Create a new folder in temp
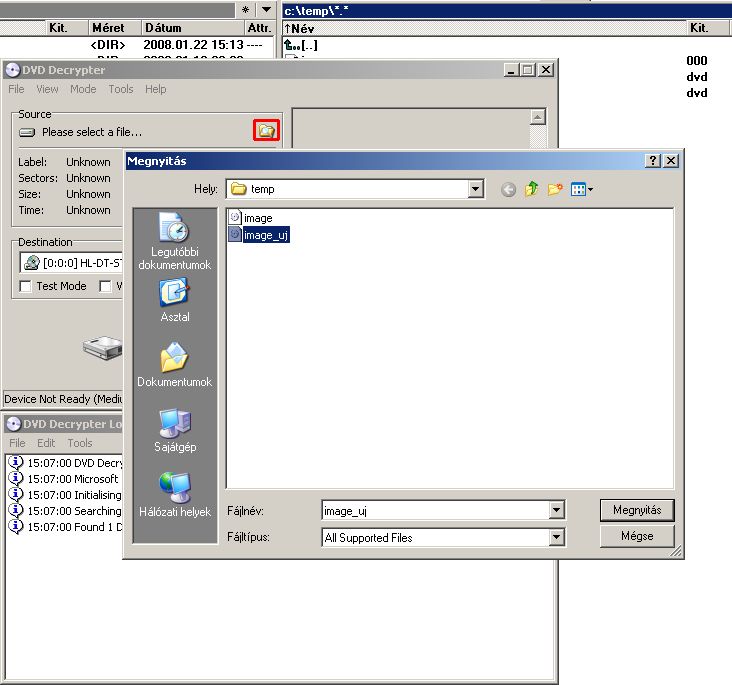 click(x=555, y=189)
